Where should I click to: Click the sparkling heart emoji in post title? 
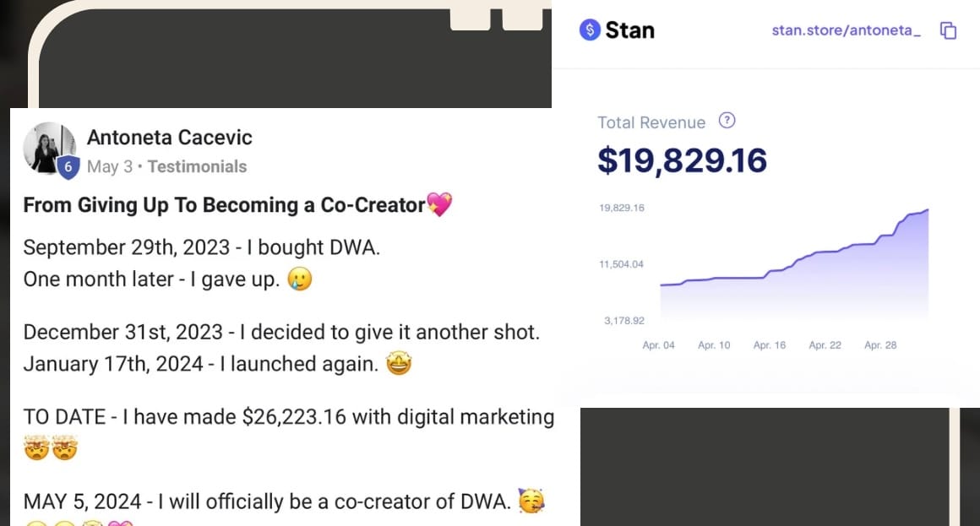click(439, 204)
